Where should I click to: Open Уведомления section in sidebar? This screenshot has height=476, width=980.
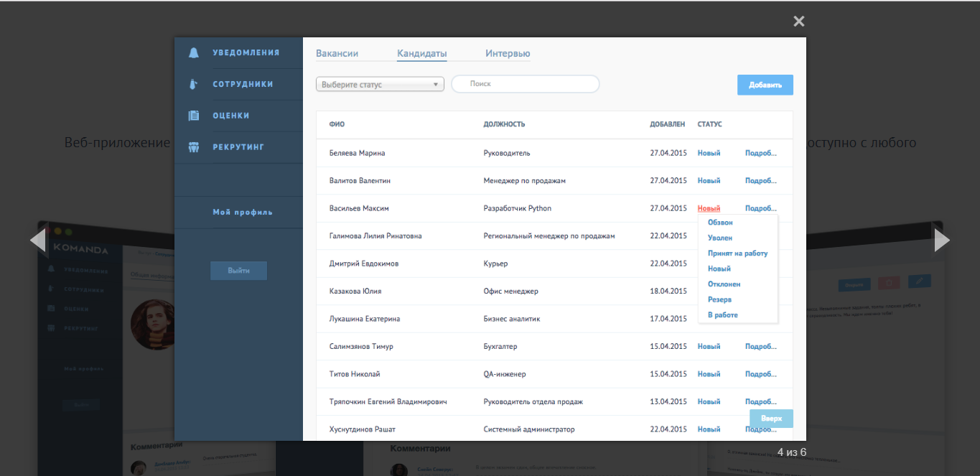[246, 52]
